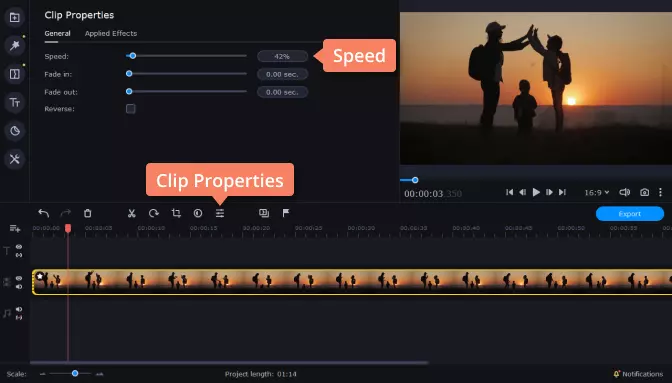Click the Fade in 0.00 sec. field
Image resolution: width=672 pixels, height=383 pixels.
click(282, 75)
